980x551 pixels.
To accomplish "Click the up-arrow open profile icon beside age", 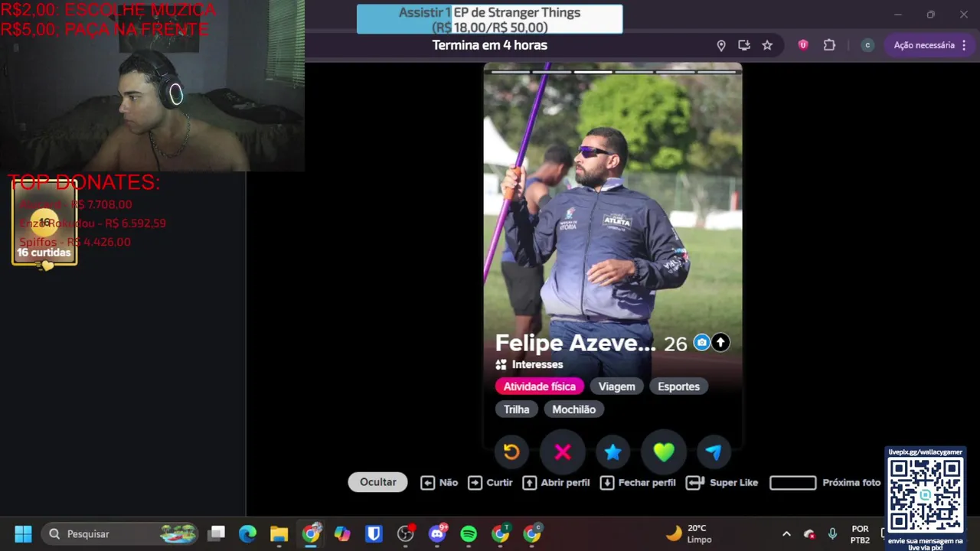I will [720, 343].
